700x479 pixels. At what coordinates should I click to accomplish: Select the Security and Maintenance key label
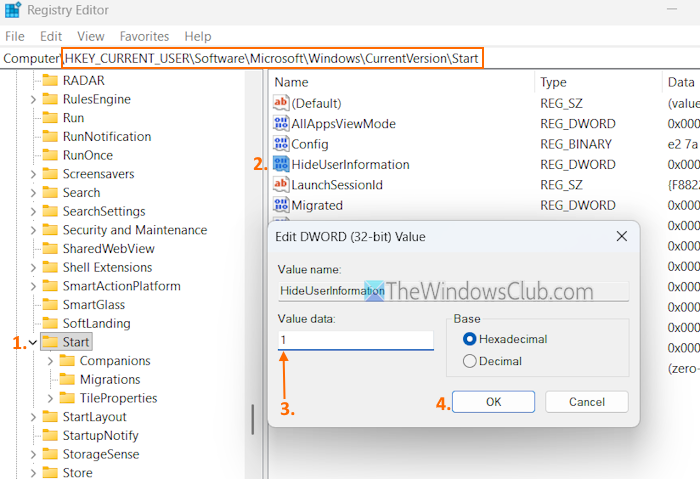coord(135,230)
